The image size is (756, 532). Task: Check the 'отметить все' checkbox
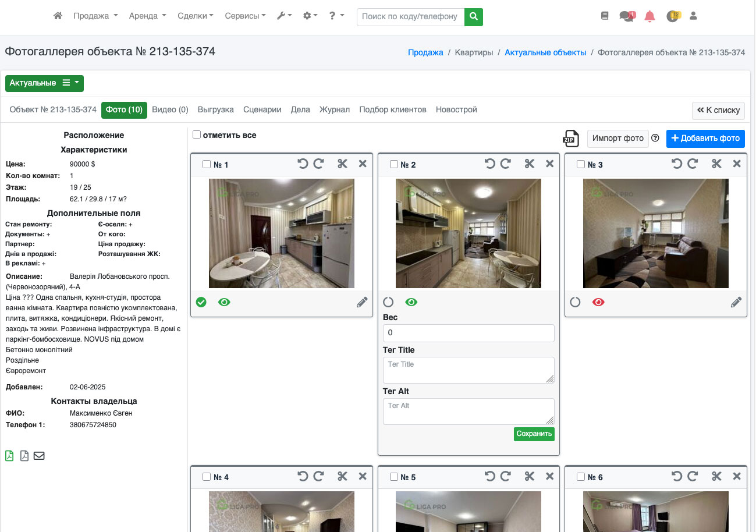[197, 135]
